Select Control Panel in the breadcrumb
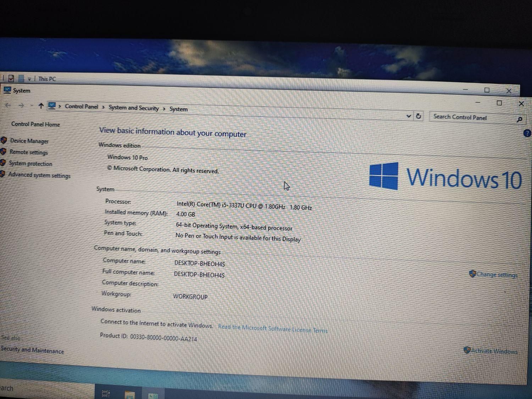Image resolution: width=532 pixels, height=399 pixels. [x=81, y=106]
